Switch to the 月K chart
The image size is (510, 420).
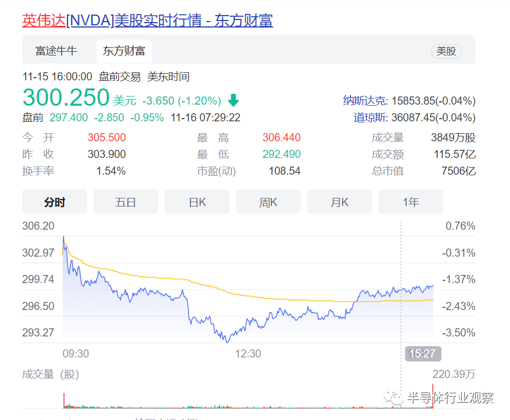[339, 202]
